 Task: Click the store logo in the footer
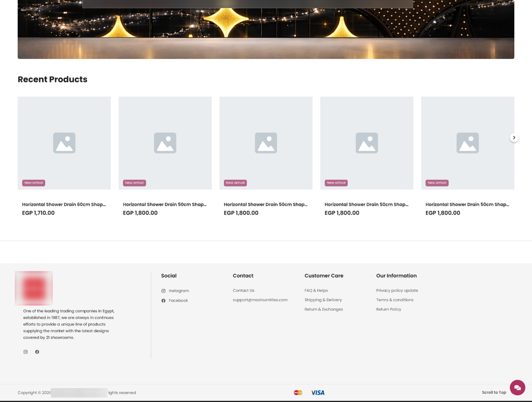33,288
